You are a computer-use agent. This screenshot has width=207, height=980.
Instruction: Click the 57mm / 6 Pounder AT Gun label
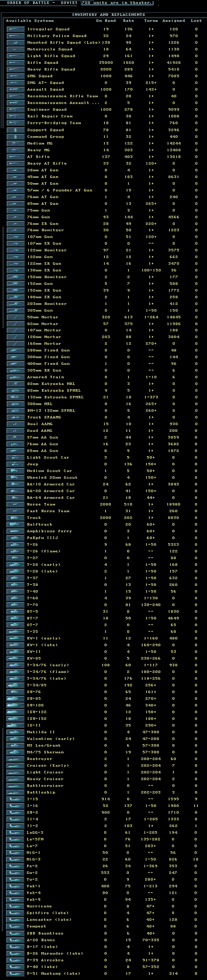60,190
